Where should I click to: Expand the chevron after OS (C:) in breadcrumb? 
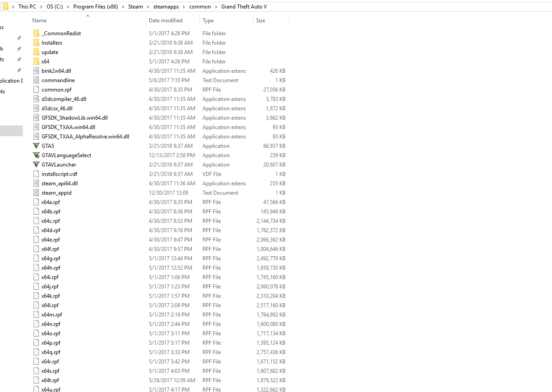68,7
